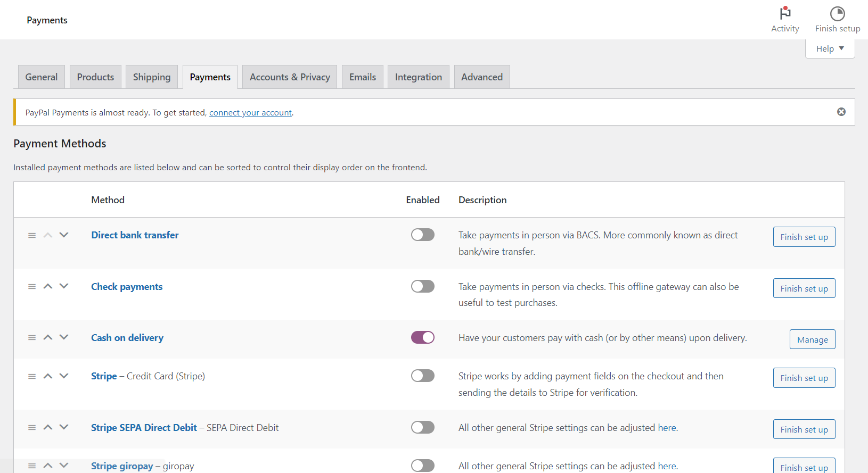Open the Accounts & Privacy tab
868x473 pixels.
point(290,77)
